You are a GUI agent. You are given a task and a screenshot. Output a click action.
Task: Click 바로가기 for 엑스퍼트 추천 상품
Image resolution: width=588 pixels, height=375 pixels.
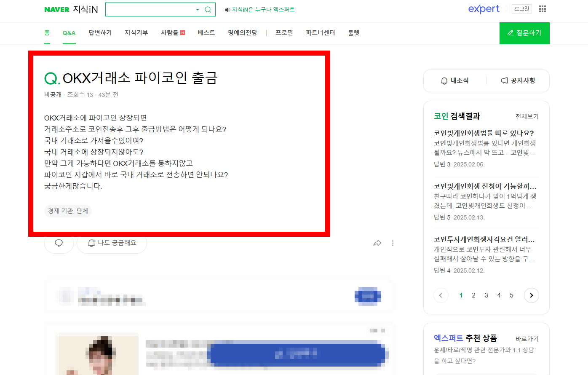[x=527, y=339]
